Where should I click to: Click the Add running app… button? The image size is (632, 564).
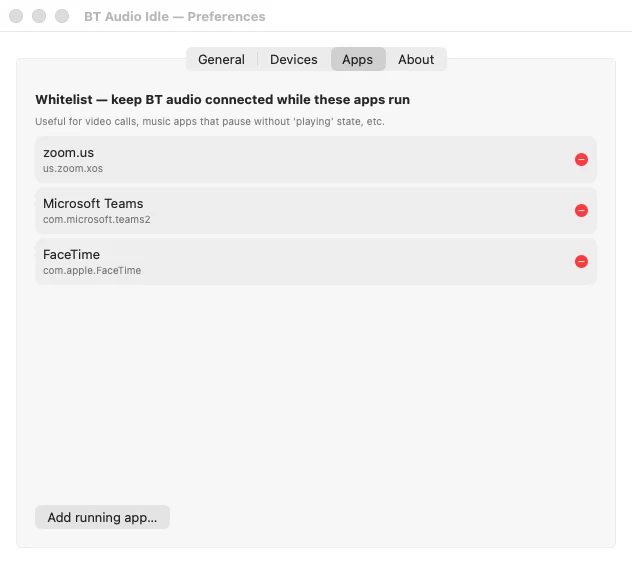point(102,517)
